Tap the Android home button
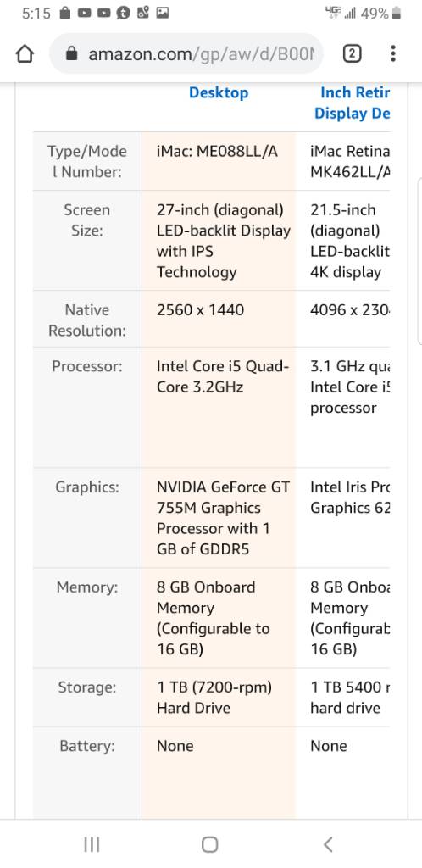The width and height of the screenshot is (422, 868). 209,844
